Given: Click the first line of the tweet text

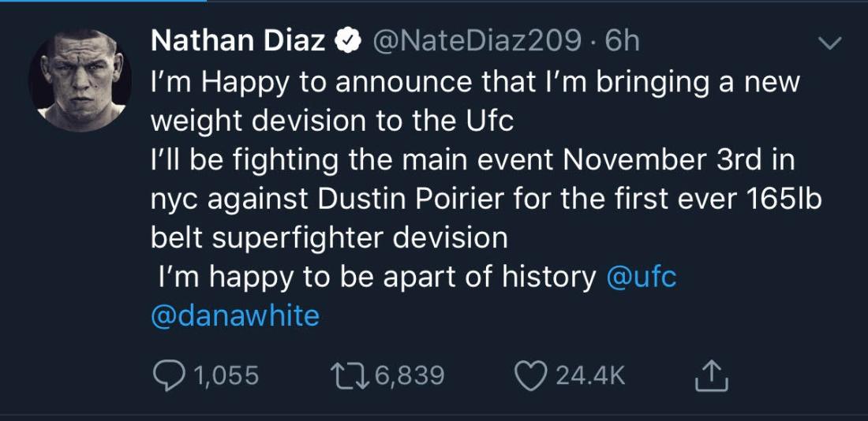Looking at the screenshot, I should [x=473, y=82].
